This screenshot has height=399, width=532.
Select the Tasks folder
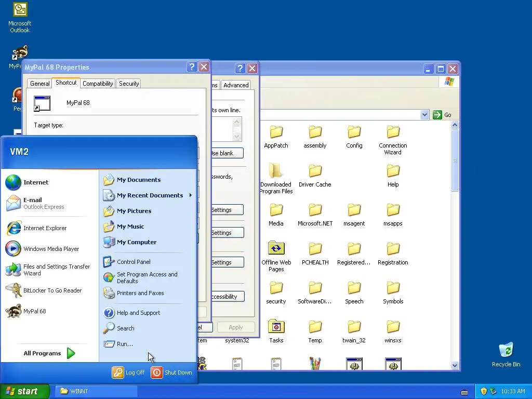(x=276, y=332)
